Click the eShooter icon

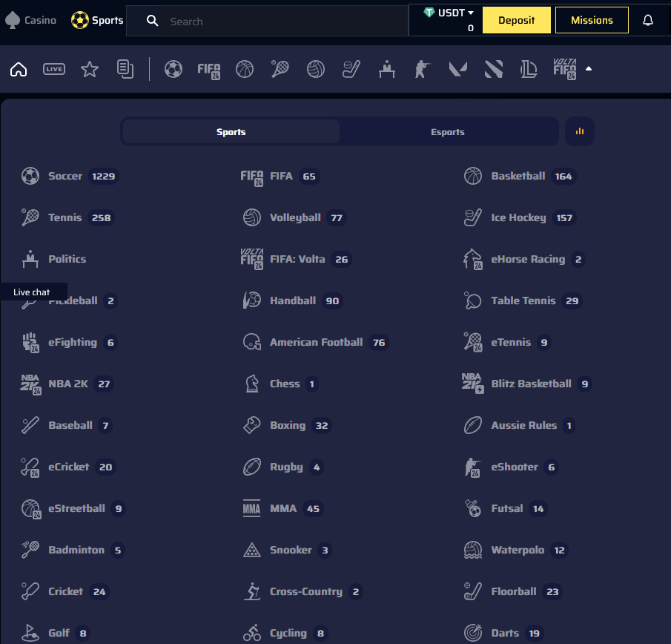(x=473, y=467)
